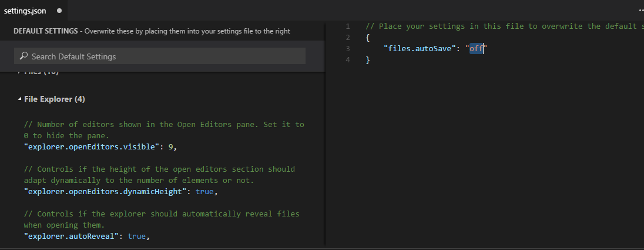Click line number 1 in the right editor
This screenshot has height=250, width=644.
click(x=348, y=26)
